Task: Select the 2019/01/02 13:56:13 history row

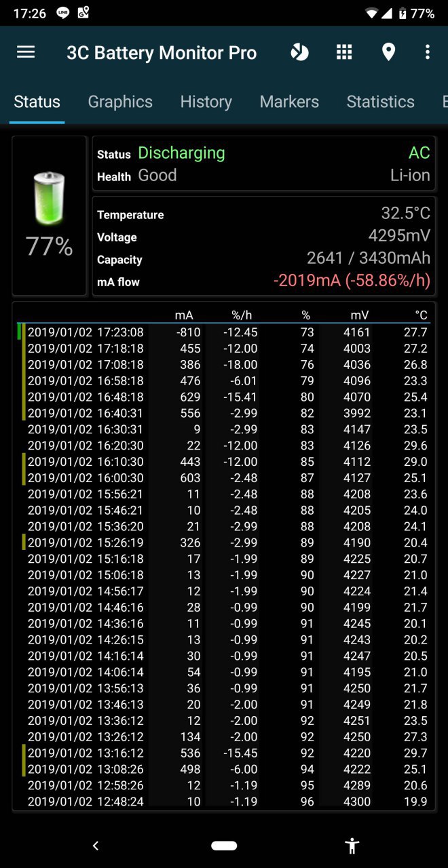Action: [x=224, y=688]
